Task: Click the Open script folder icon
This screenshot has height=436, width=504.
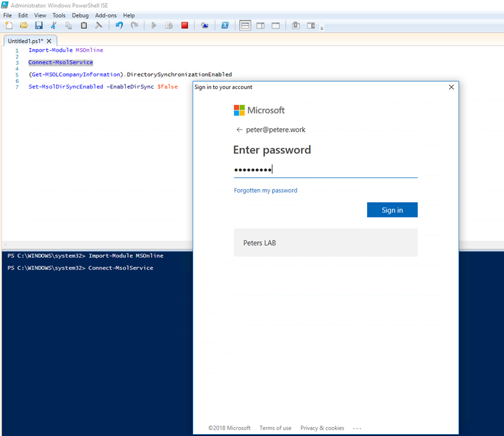Action: point(24,26)
